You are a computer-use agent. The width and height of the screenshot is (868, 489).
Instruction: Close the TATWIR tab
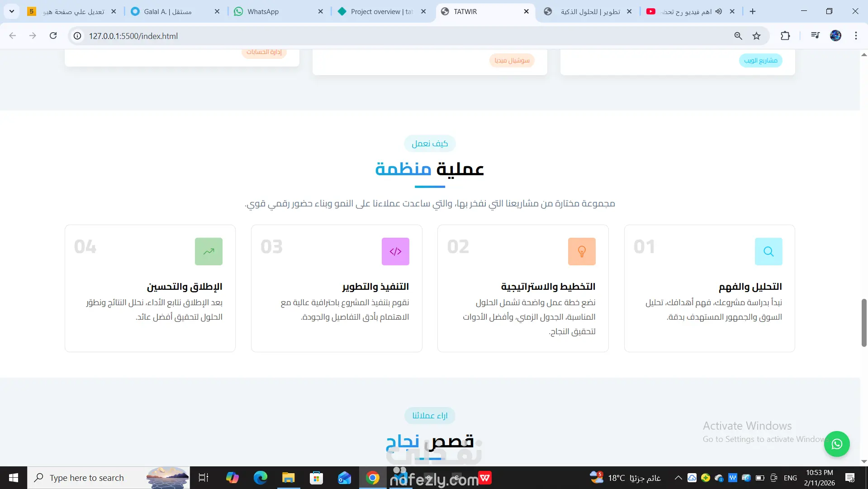click(x=526, y=11)
